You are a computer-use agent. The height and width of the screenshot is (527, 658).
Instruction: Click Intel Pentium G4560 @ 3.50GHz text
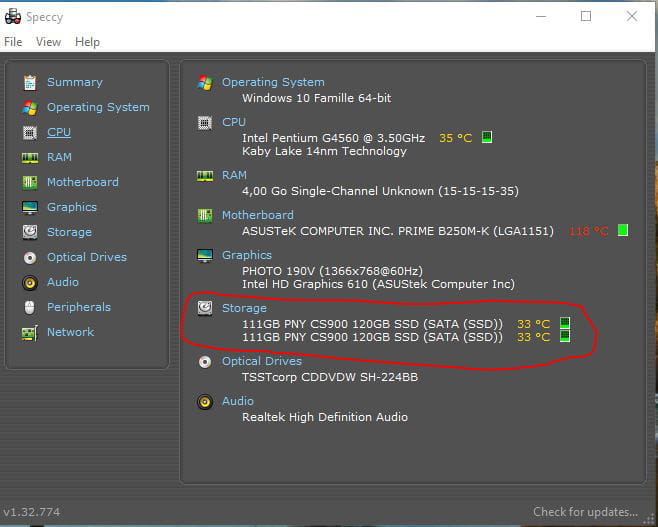(x=333, y=138)
